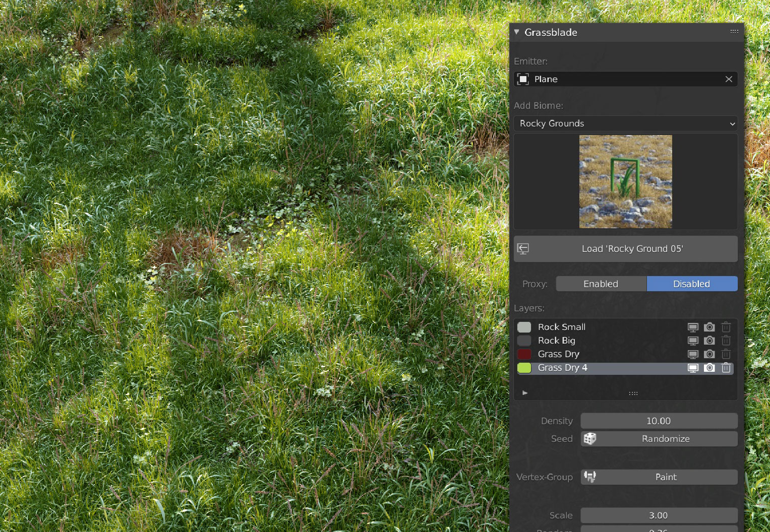Open the Rocky Grounds biome dropdown
This screenshot has width=770, height=532.
coord(626,123)
